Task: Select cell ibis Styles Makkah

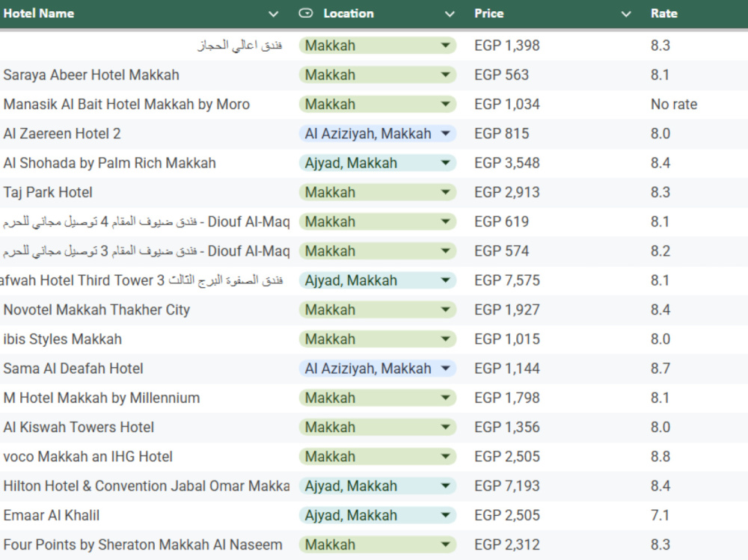Action: click(x=63, y=339)
